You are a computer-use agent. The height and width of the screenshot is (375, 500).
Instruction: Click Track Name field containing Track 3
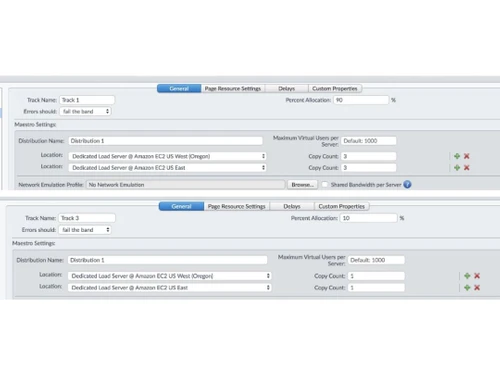87,218
